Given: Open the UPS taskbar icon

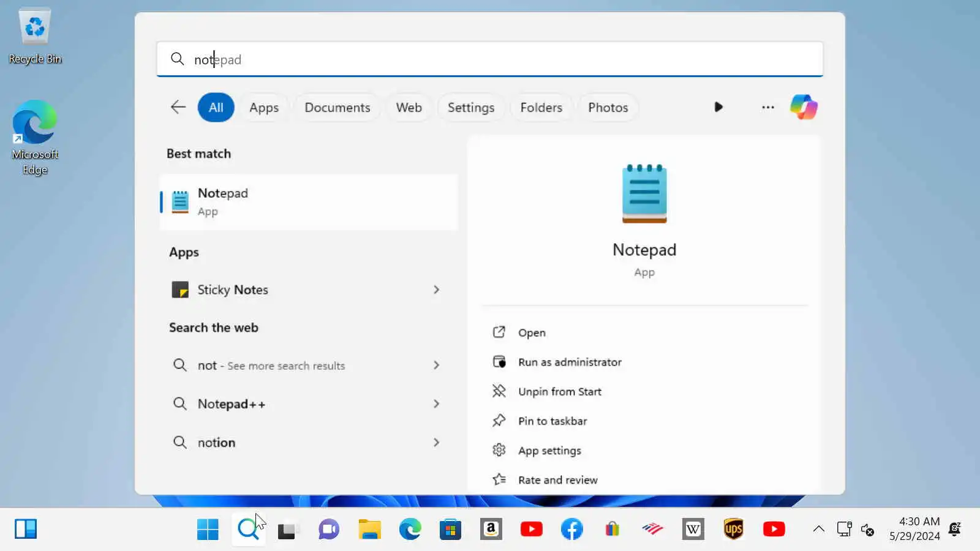Looking at the screenshot, I should point(733,529).
